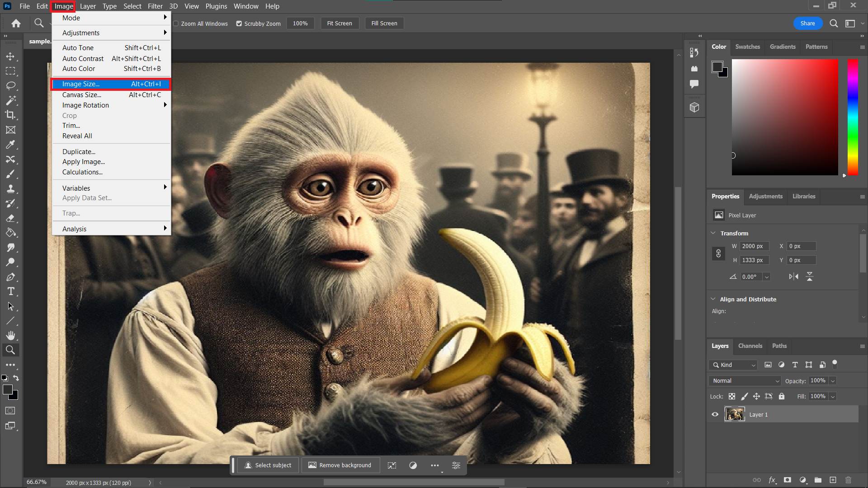The height and width of the screenshot is (488, 868).
Task: Select the Clone Stamp tool
Action: pyautogui.click(x=11, y=189)
